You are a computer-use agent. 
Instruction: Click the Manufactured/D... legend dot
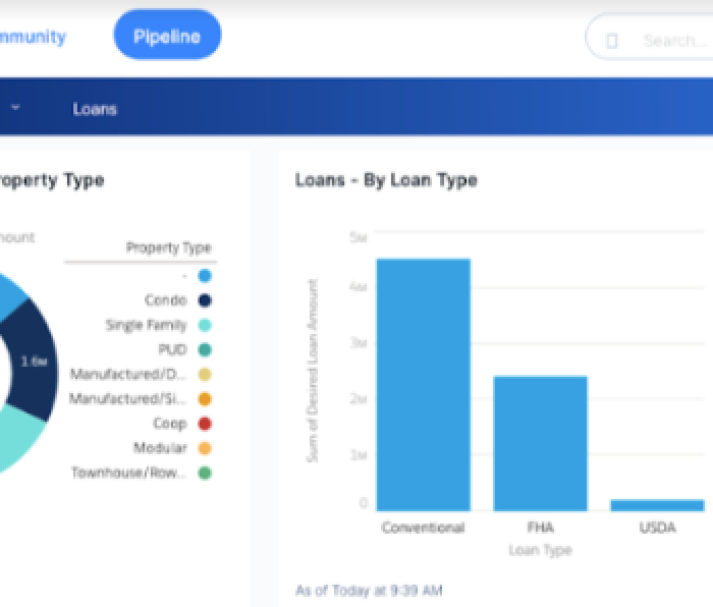[x=204, y=375]
